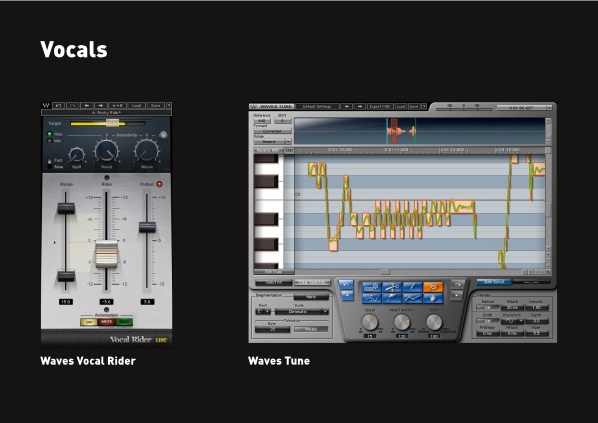Click the Ratio knob
This screenshot has height=423, width=598.
[434, 322]
